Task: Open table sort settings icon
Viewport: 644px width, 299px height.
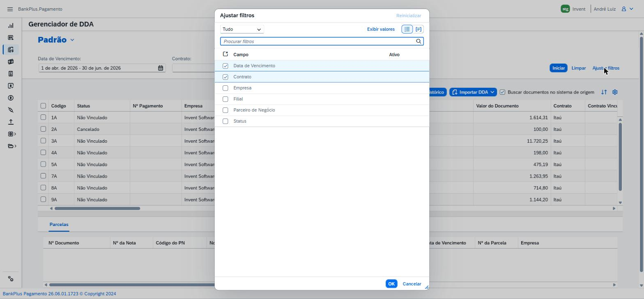Action: 604,92
